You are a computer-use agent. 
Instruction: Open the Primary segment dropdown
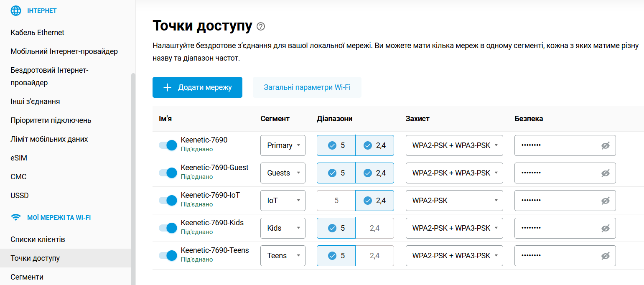coord(283,145)
